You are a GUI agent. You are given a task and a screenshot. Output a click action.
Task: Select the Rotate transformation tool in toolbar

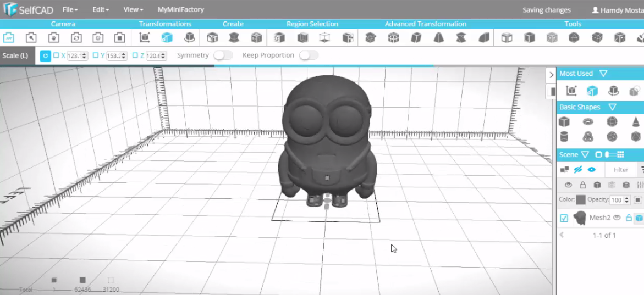(189, 38)
